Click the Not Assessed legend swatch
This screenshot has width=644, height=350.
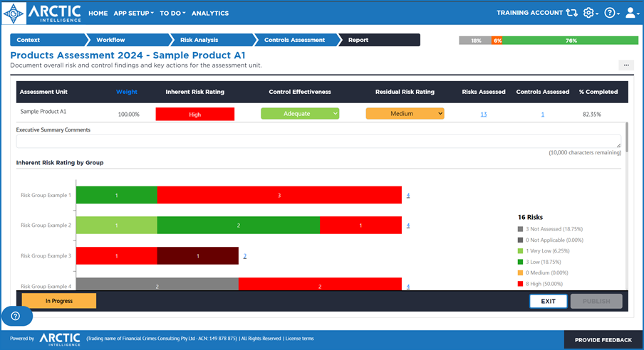(x=520, y=229)
